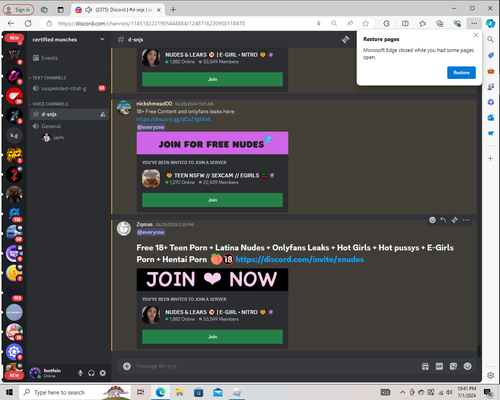This screenshot has height=400, width=500.
Task: Open the notifications icon in system tray
Action: tap(488, 392)
